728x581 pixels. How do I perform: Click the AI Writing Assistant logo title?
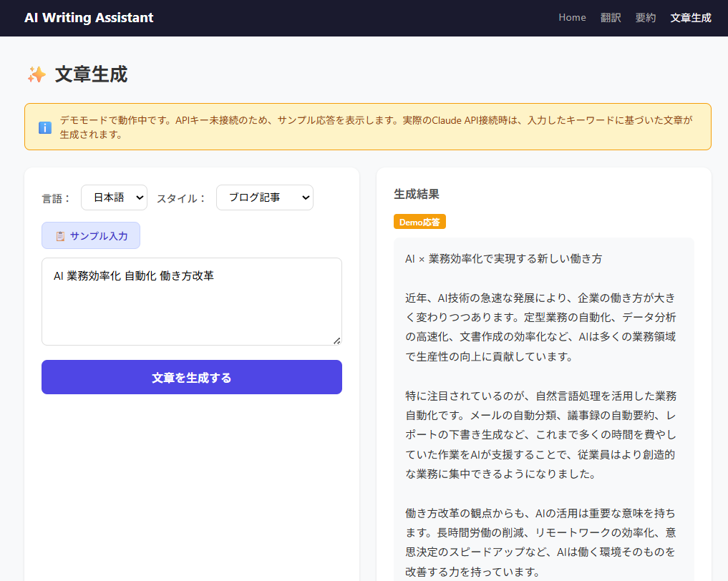point(89,18)
